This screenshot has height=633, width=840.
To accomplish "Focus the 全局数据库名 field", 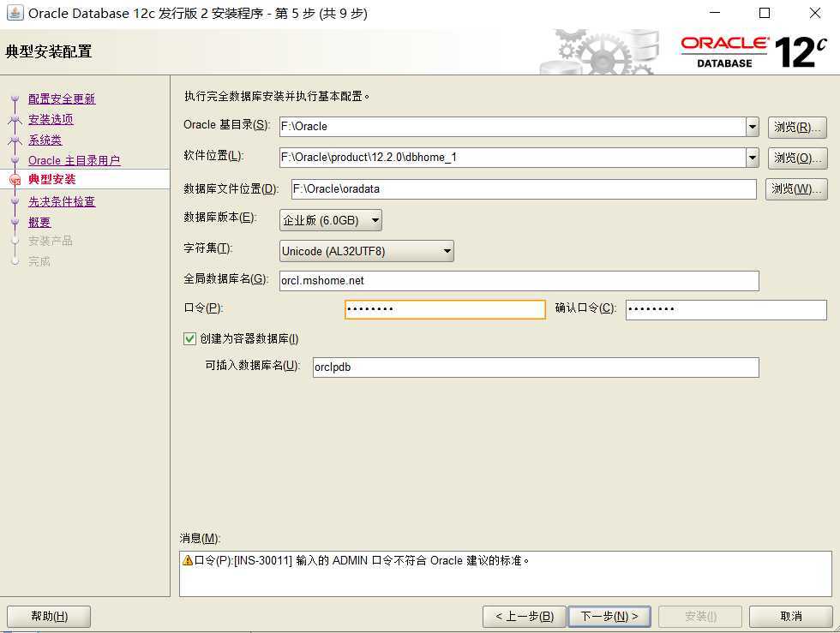I will coord(519,281).
